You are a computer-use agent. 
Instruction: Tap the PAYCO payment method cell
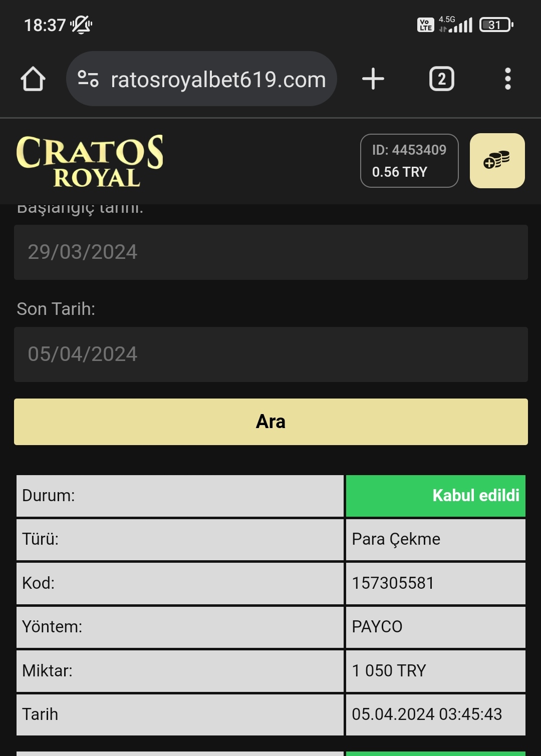[435, 627]
